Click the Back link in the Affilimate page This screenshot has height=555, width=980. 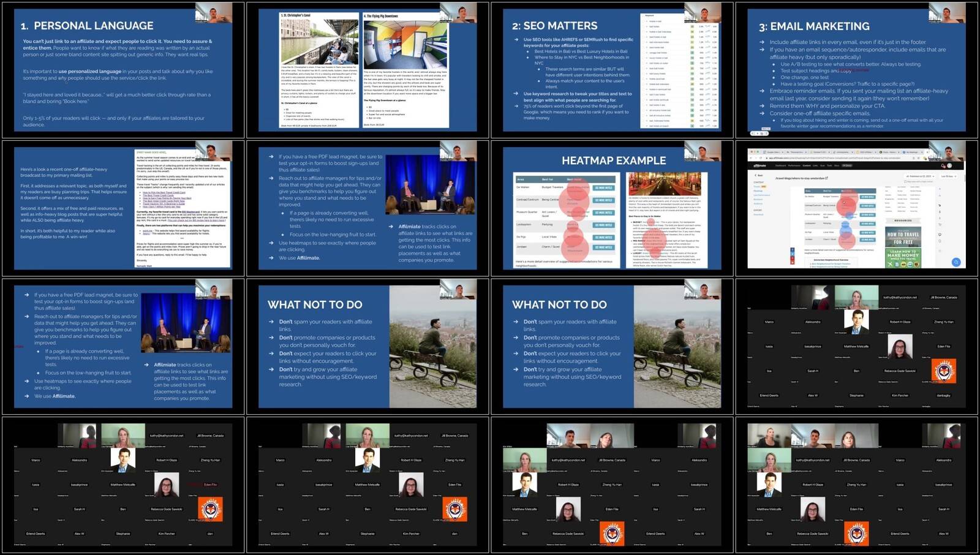760,175
